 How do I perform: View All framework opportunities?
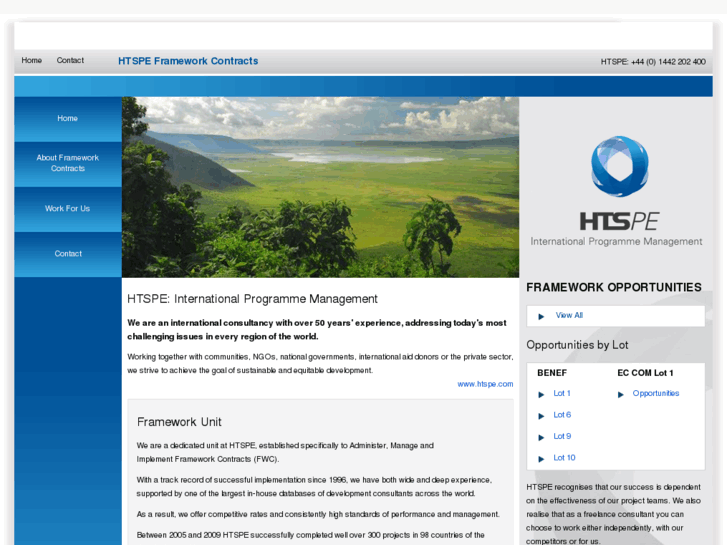[x=569, y=315]
